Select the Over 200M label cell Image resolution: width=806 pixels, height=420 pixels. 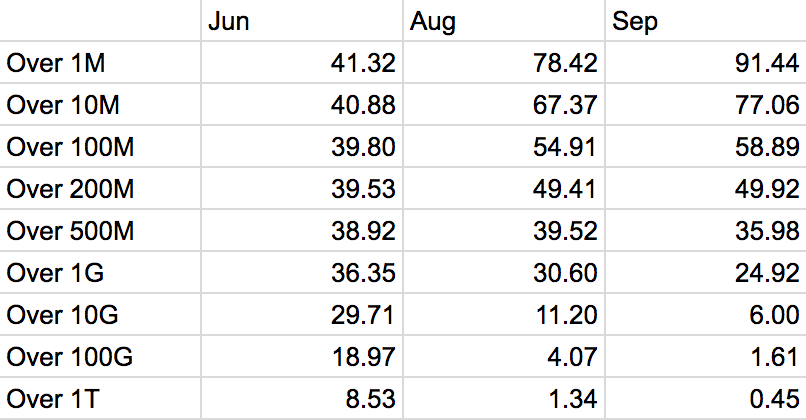tap(100, 188)
